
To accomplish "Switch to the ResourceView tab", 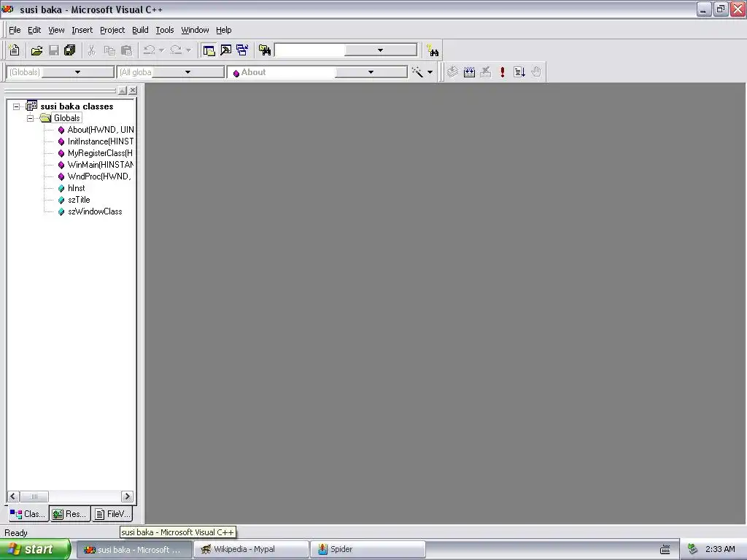I will click(x=70, y=514).
